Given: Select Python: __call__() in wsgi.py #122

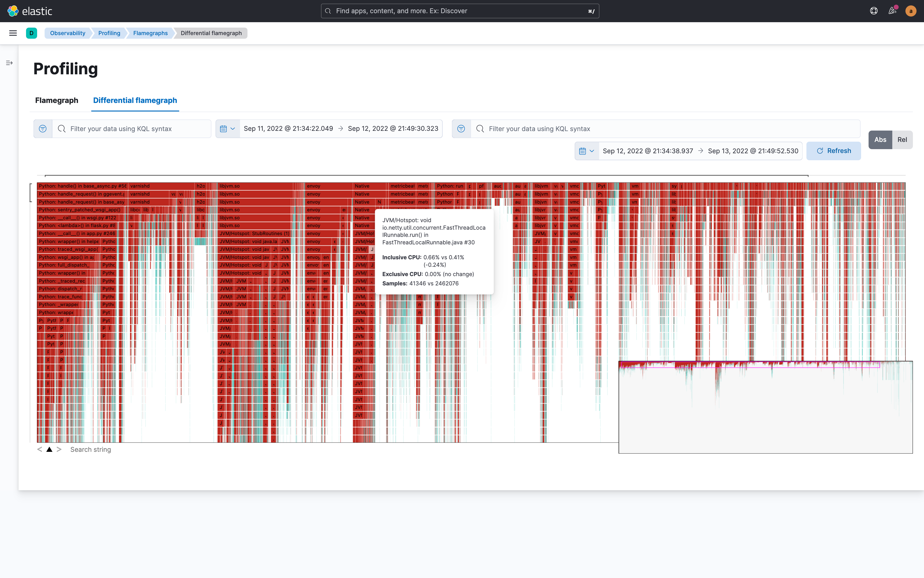Looking at the screenshot, I should tap(78, 218).
